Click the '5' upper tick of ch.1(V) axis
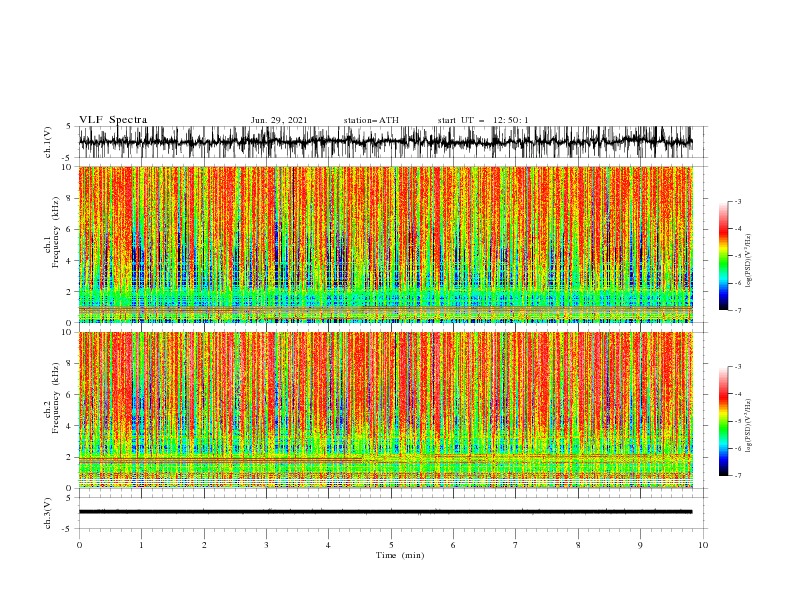Viewport: 792px width, 612px height. [69, 126]
